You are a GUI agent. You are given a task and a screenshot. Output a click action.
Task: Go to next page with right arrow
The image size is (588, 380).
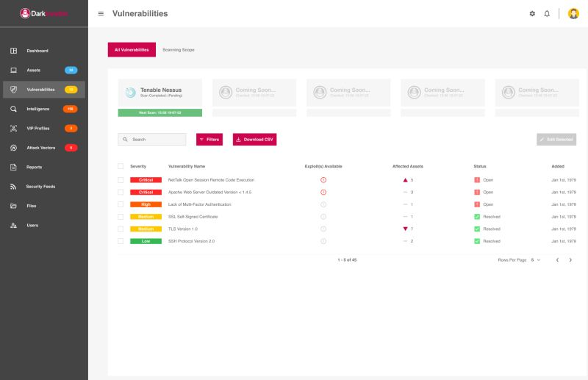point(570,260)
